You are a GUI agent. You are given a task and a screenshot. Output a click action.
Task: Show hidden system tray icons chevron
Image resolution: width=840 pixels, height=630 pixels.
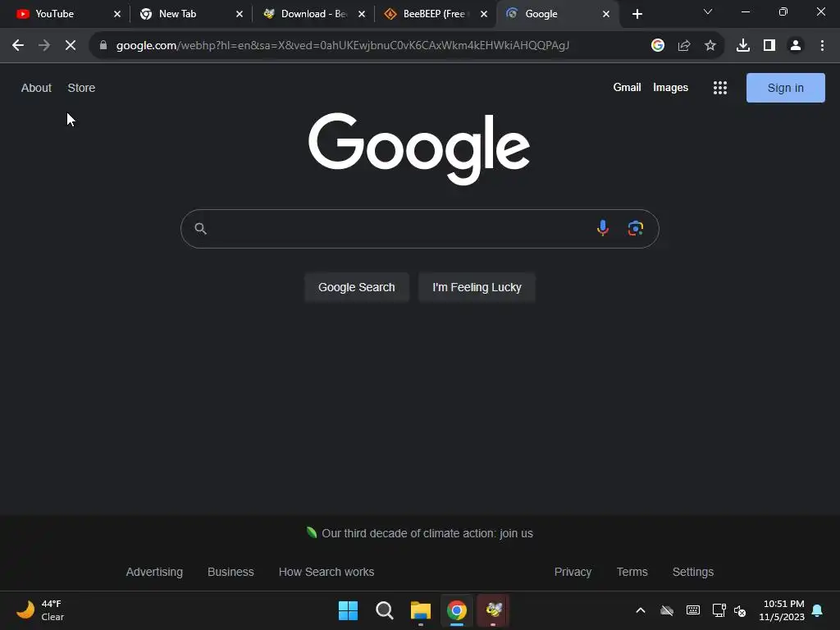click(x=640, y=610)
